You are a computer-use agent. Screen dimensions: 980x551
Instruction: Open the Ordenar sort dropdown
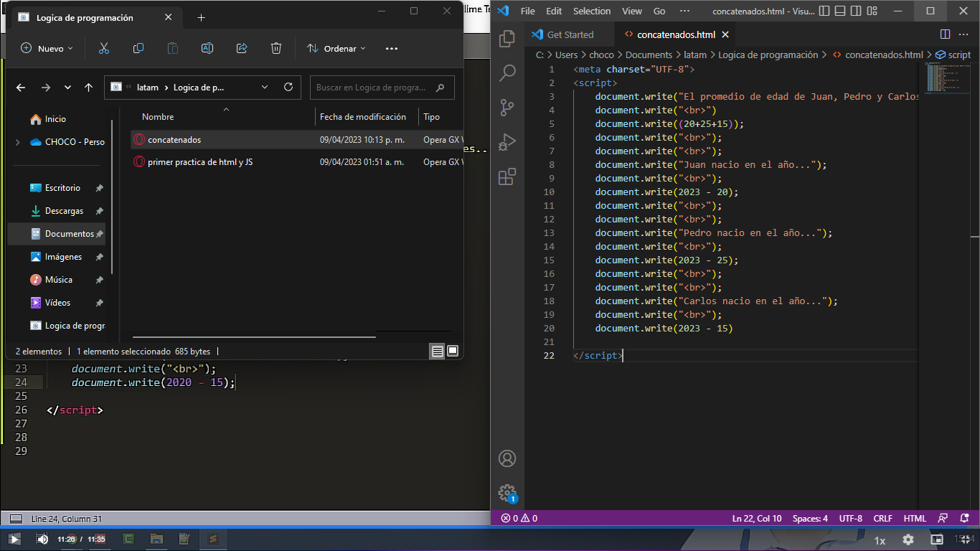pos(336,48)
